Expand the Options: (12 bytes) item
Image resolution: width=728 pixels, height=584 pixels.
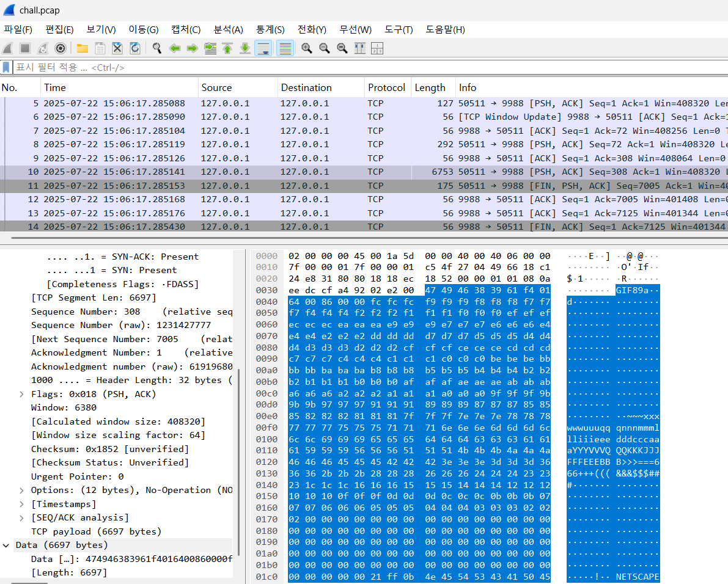(21, 490)
